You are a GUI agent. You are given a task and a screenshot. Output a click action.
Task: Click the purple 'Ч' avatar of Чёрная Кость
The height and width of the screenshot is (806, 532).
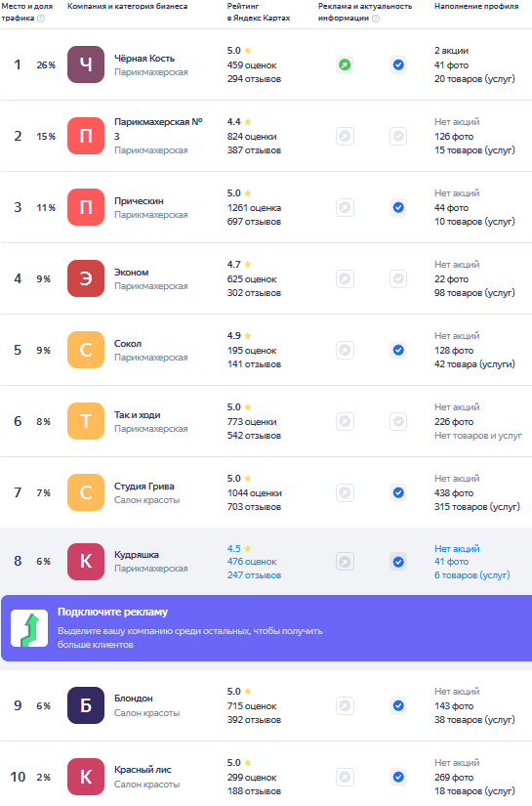86,64
